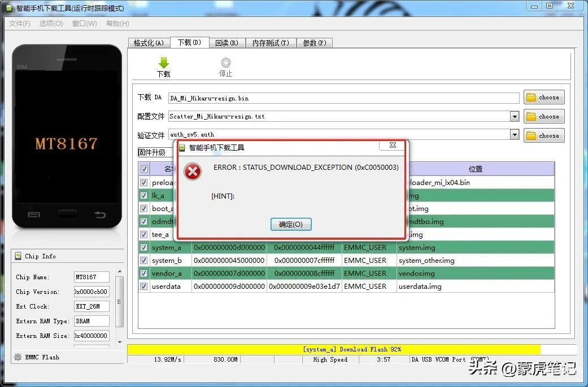
Task: Click the green Download arrow icon
Action: coord(164,63)
